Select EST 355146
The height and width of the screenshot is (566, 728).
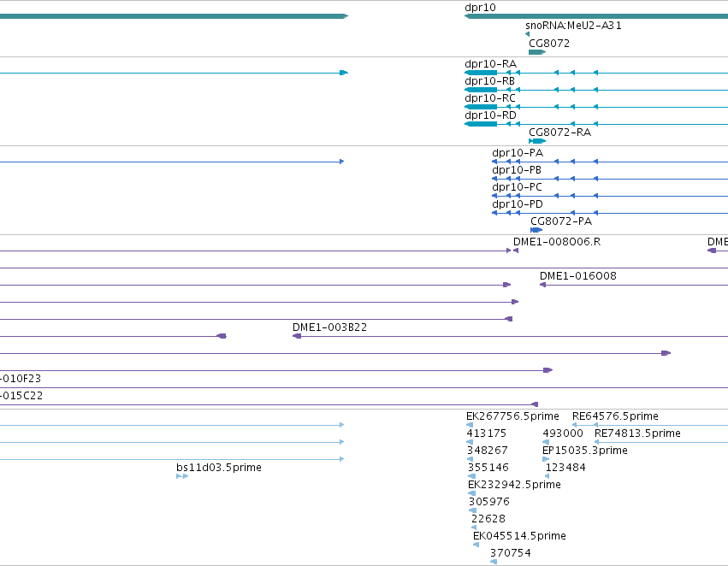pos(488,468)
